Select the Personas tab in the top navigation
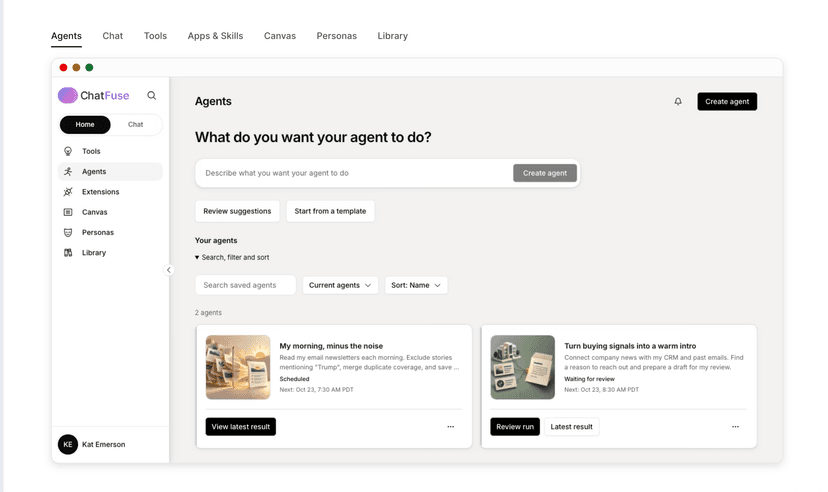This screenshot has height=492, width=828. point(336,36)
